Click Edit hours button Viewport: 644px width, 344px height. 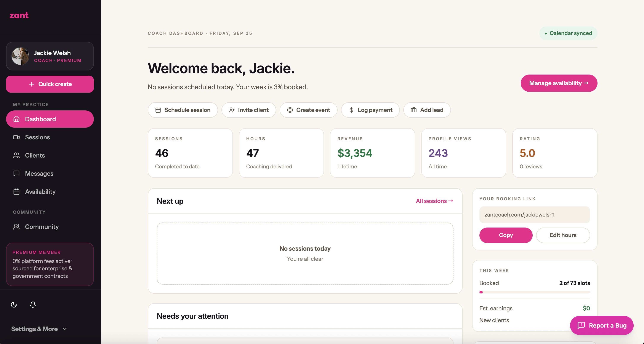(x=563, y=235)
